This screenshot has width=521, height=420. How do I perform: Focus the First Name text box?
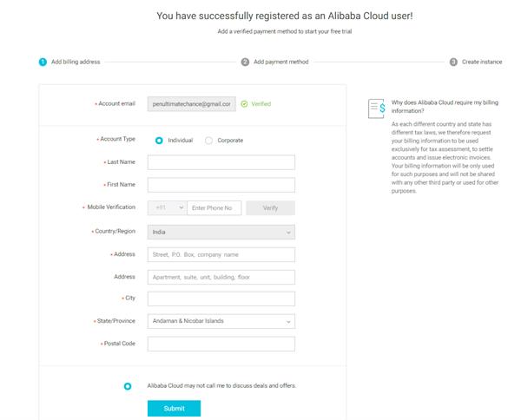click(221, 185)
